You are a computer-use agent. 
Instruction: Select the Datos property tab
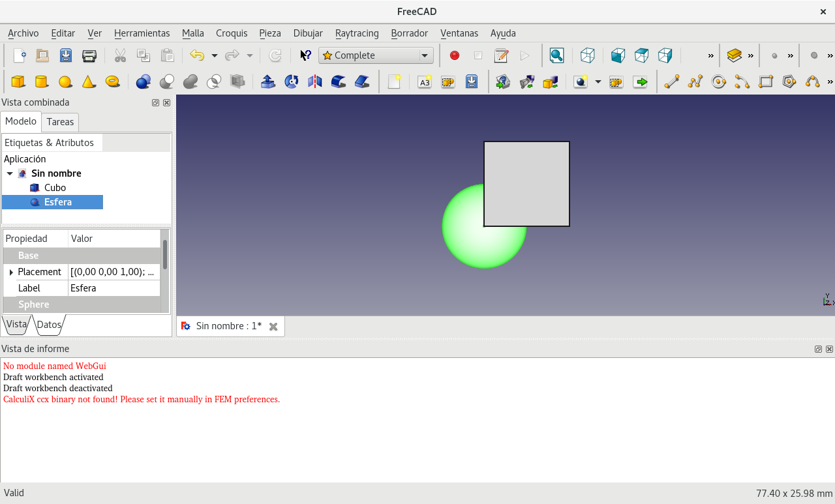[49, 324]
